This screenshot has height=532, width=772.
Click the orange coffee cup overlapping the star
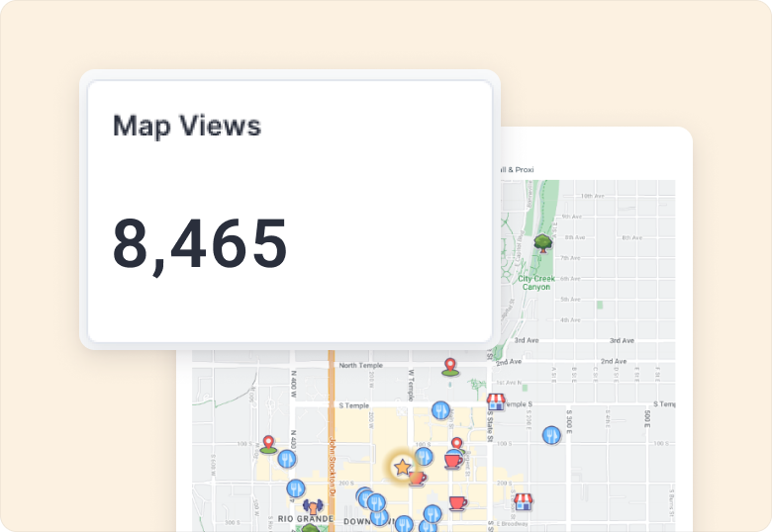[417, 478]
